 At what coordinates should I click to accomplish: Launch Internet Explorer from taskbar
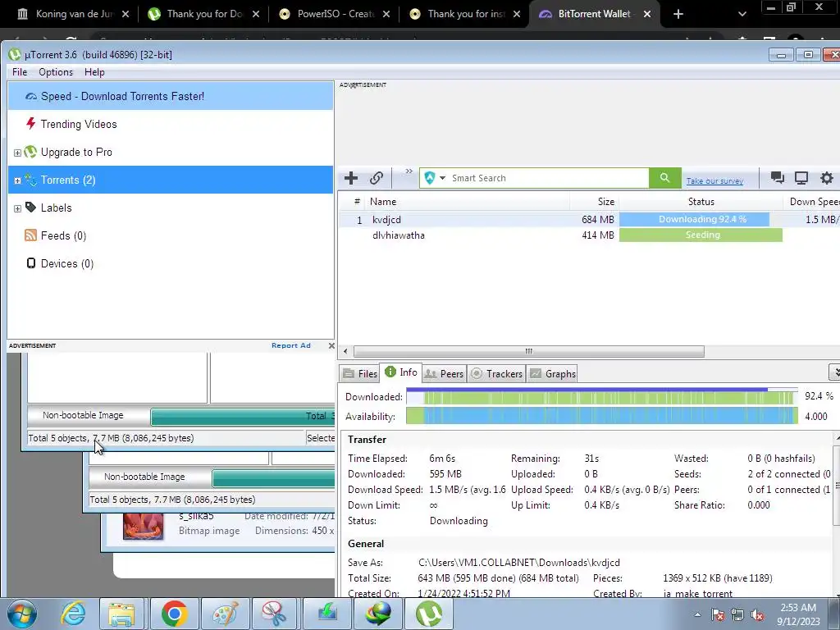point(73,614)
